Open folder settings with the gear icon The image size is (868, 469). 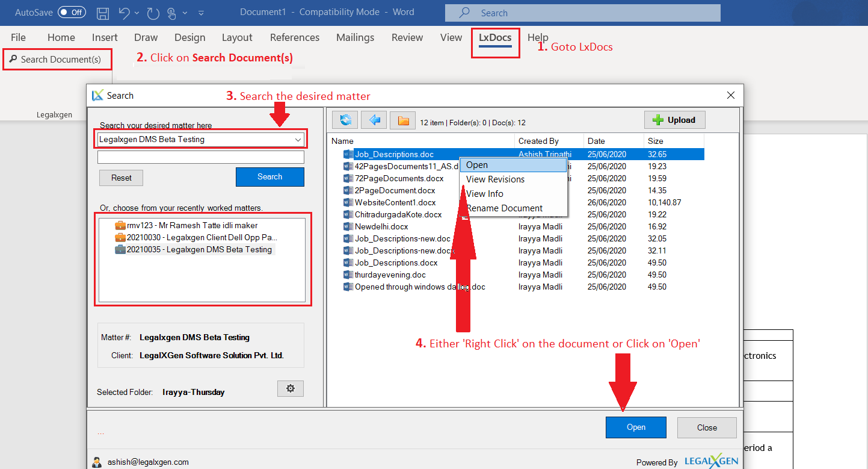click(x=291, y=389)
